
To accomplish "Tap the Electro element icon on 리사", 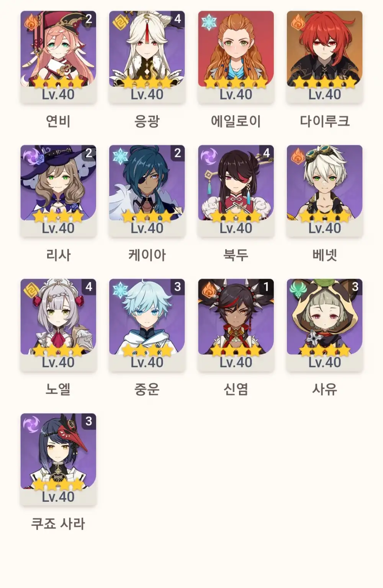I will pyautogui.click(x=31, y=156).
